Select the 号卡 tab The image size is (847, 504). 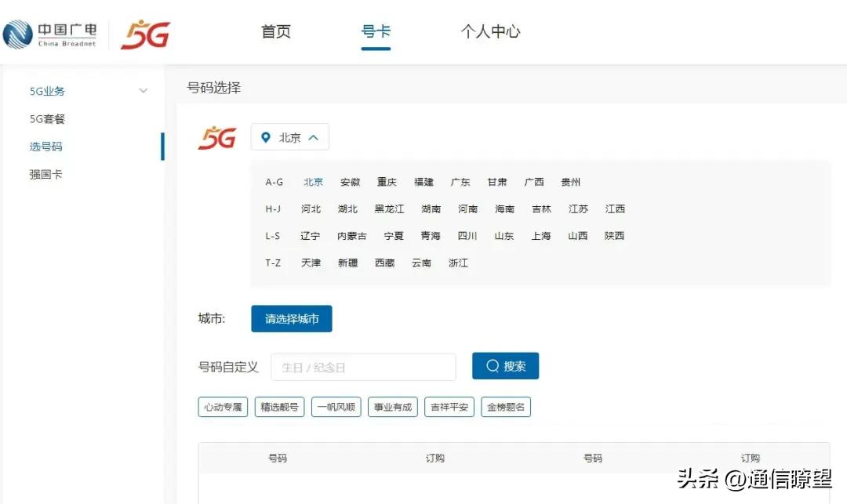[x=376, y=31]
